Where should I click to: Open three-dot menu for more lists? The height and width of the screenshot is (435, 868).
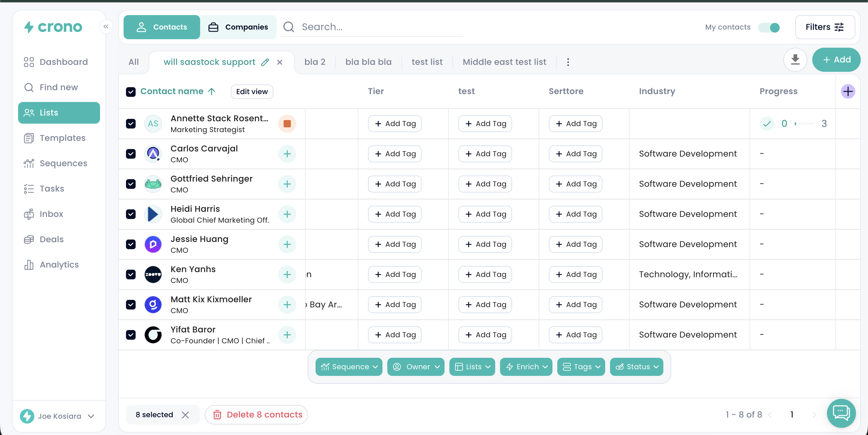point(568,62)
